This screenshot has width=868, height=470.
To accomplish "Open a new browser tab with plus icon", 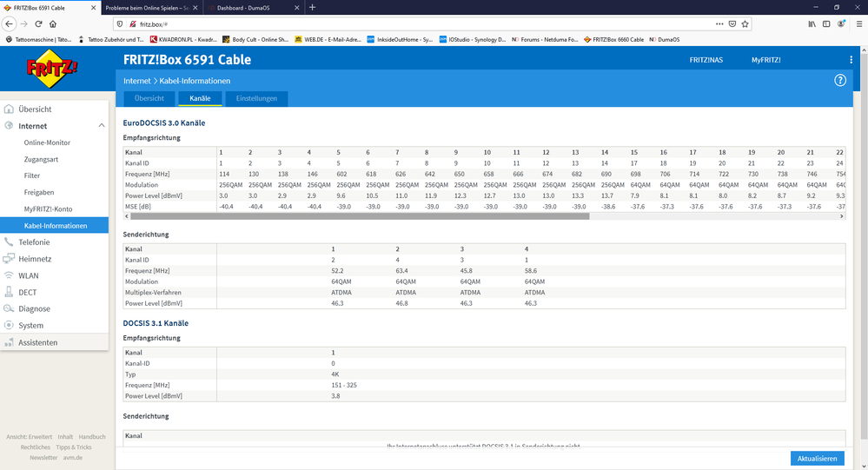I will [312, 7].
